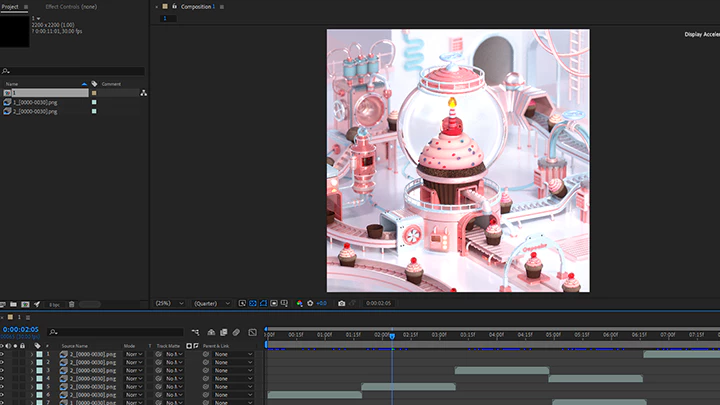Open the magnification (25%) dropdown

point(169,303)
